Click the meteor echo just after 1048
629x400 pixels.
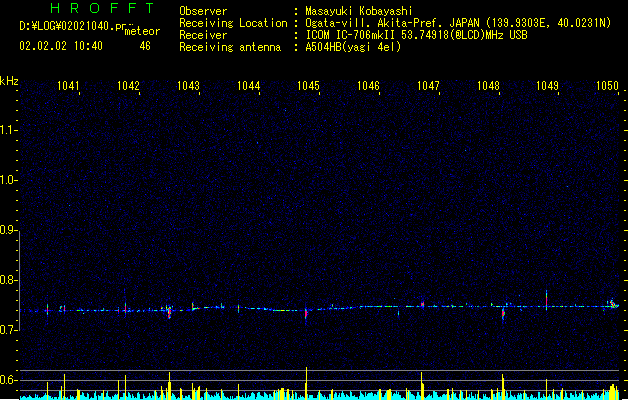pyautogui.click(x=503, y=313)
